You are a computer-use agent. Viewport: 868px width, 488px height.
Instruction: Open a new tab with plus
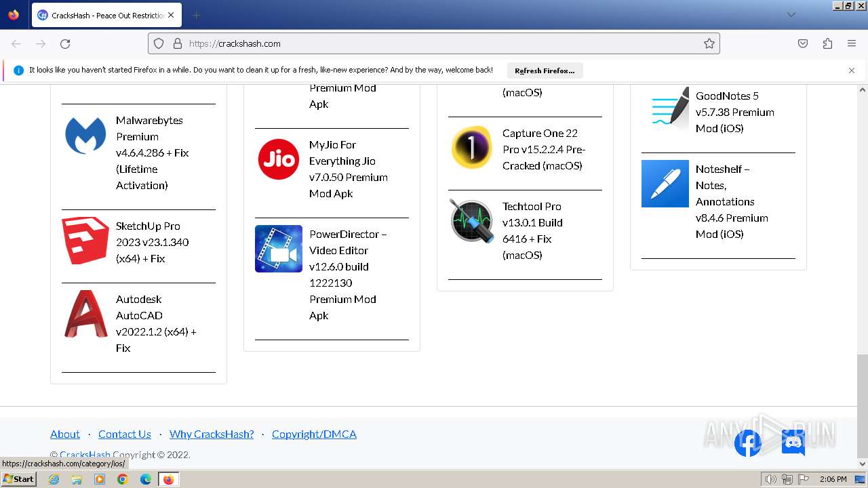(x=196, y=15)
